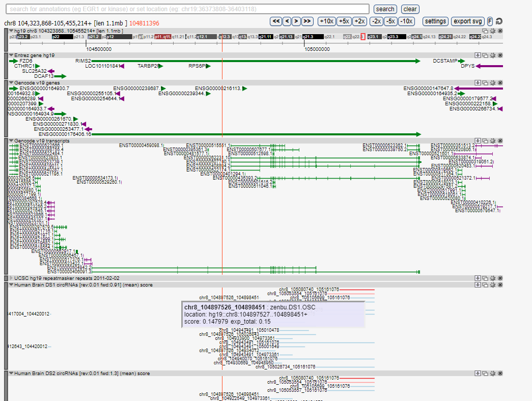The image size is (532, 401).
Task: Open gear configuration for Human Brain DS1 circRNAs
Action: coord(492,285)
